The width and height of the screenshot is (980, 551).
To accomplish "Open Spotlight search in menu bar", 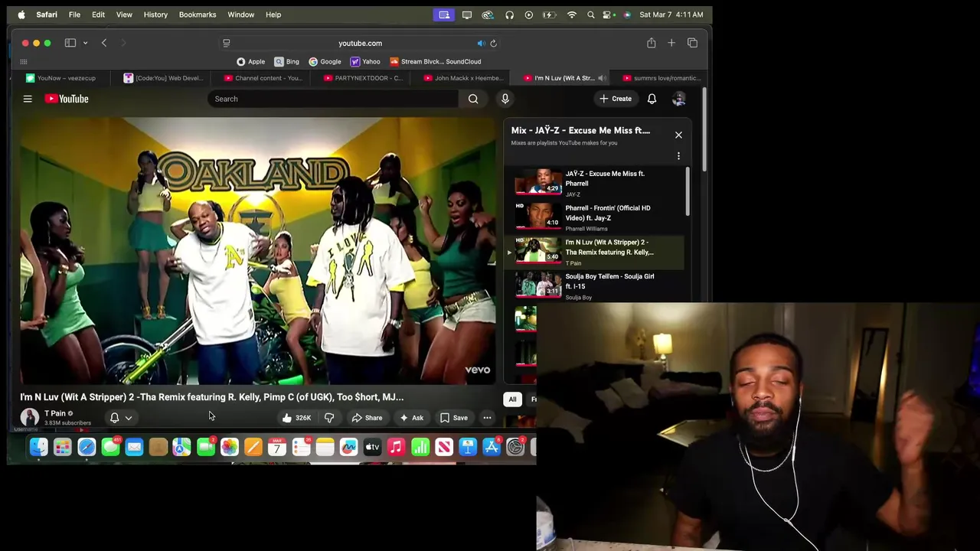I will pyautogui.click(x=590, y=15).
